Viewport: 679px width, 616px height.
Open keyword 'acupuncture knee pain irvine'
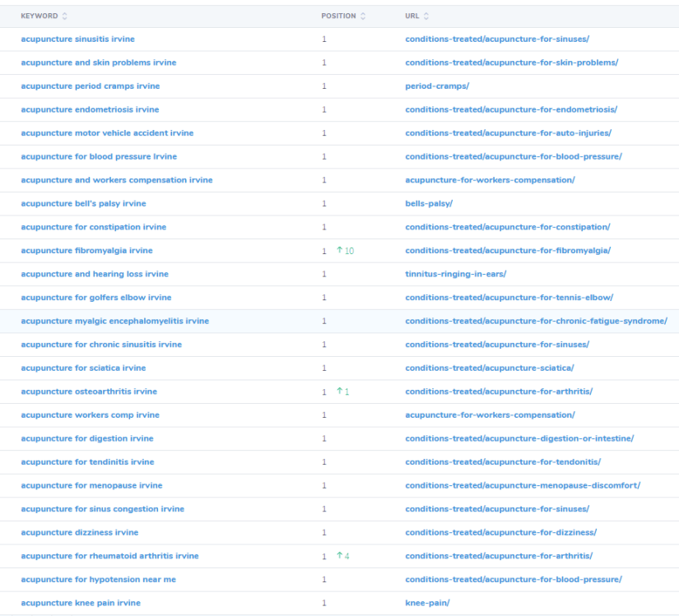[x=81, y=603]
